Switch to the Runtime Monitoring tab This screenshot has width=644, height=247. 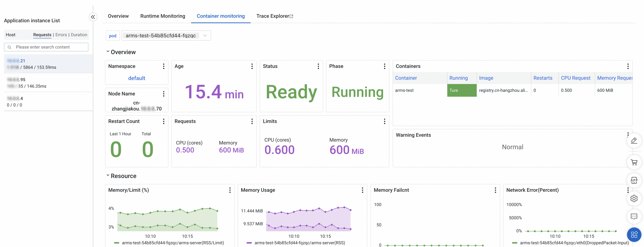click(163, 16)
